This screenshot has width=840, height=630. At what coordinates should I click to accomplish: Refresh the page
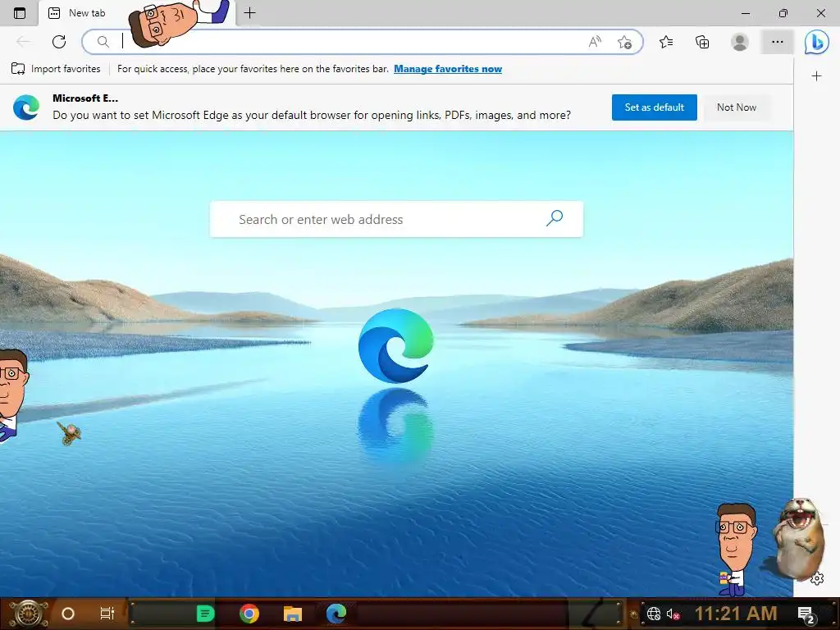pos(59,41)
